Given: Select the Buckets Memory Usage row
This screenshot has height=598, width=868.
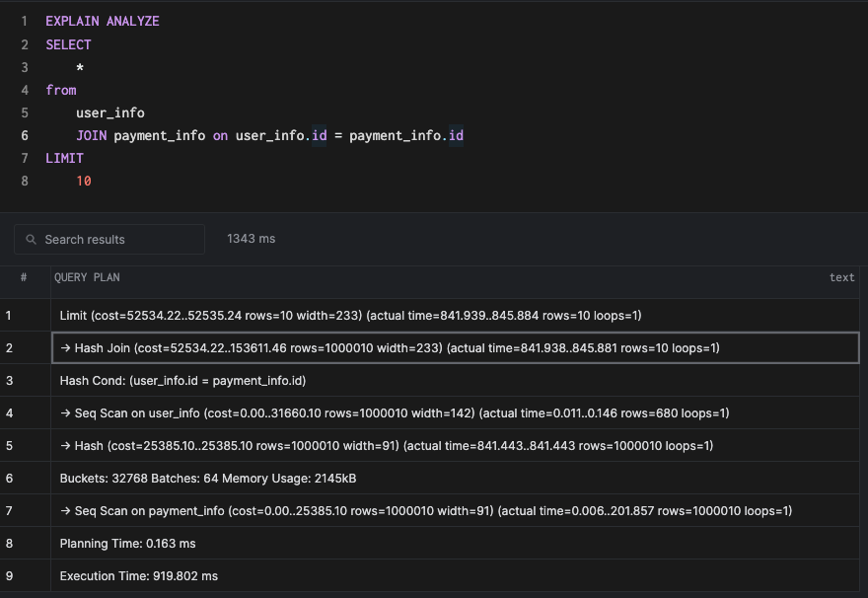Looking at the screenshot, I should pyautogui.click(x=208, y=479).
